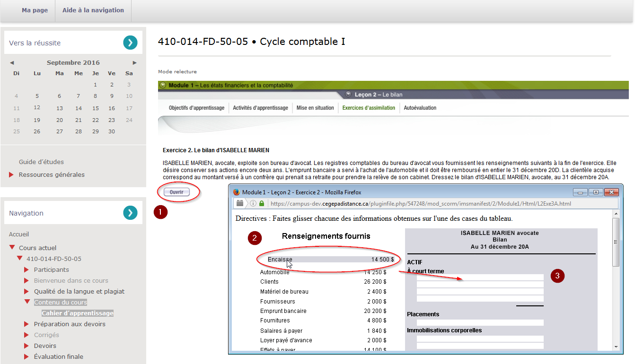635x364 pixels.
Task: Collapse the Cours actuel tree node
Action: point(12,248)
